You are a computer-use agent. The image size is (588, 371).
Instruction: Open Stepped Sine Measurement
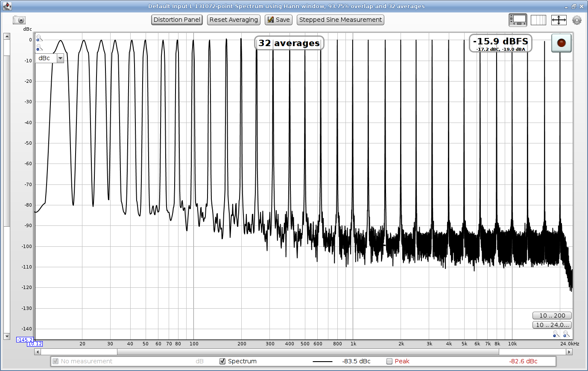[340, 20]
